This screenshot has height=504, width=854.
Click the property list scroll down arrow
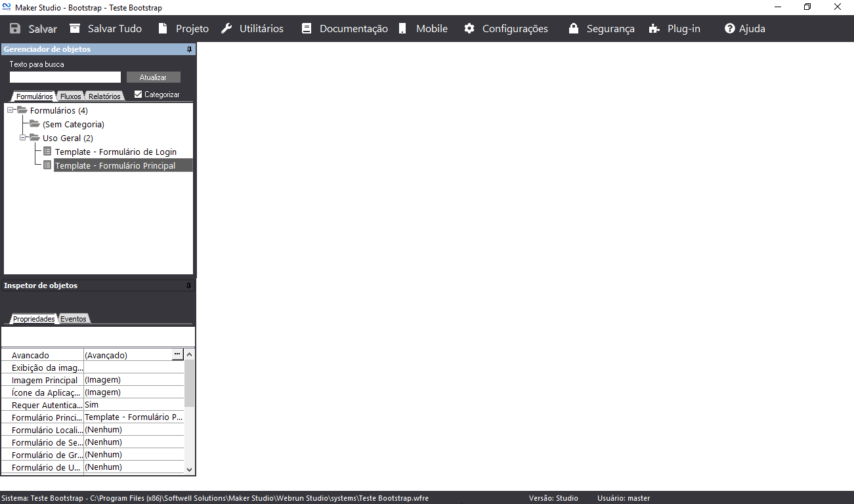point(190,469)
